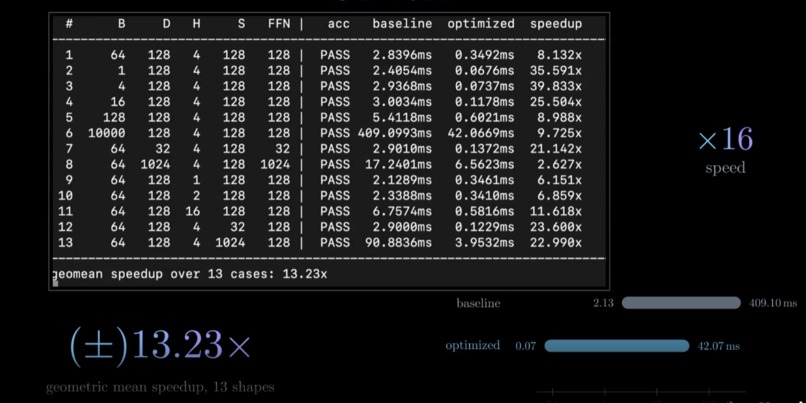
Task: Select speedup value 8.132x
Action: [x=560, y=55]
